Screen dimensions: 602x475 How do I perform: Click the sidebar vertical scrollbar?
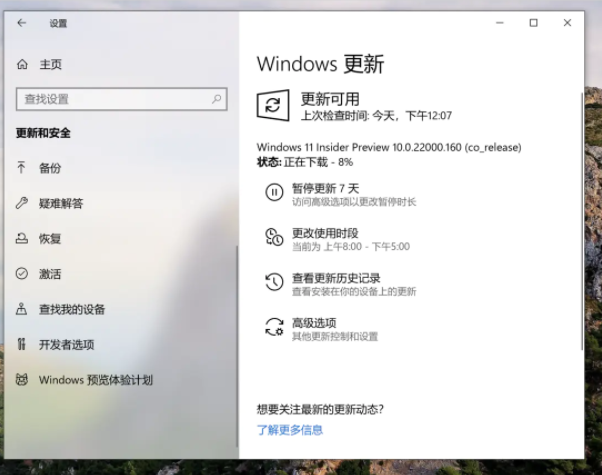237,346
